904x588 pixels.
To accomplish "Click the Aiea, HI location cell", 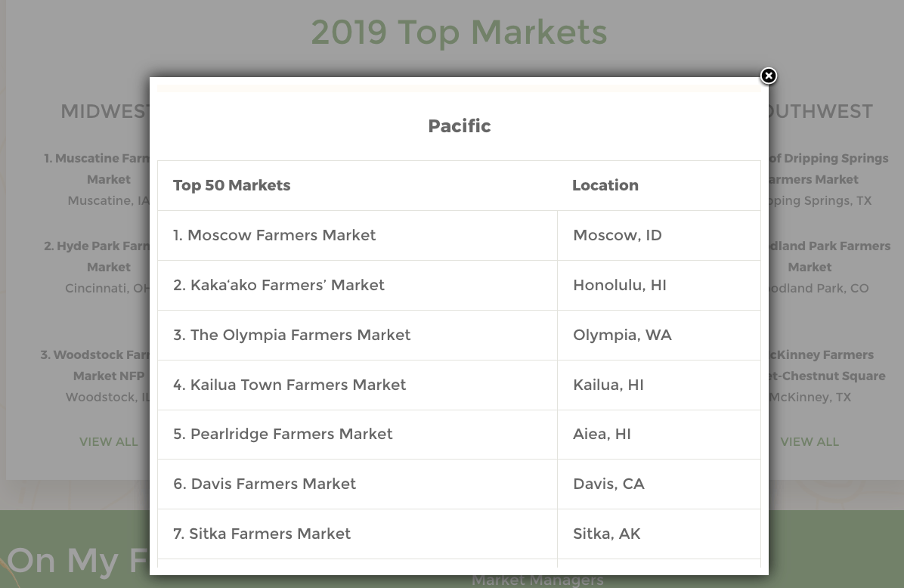I will coord(602,434).
